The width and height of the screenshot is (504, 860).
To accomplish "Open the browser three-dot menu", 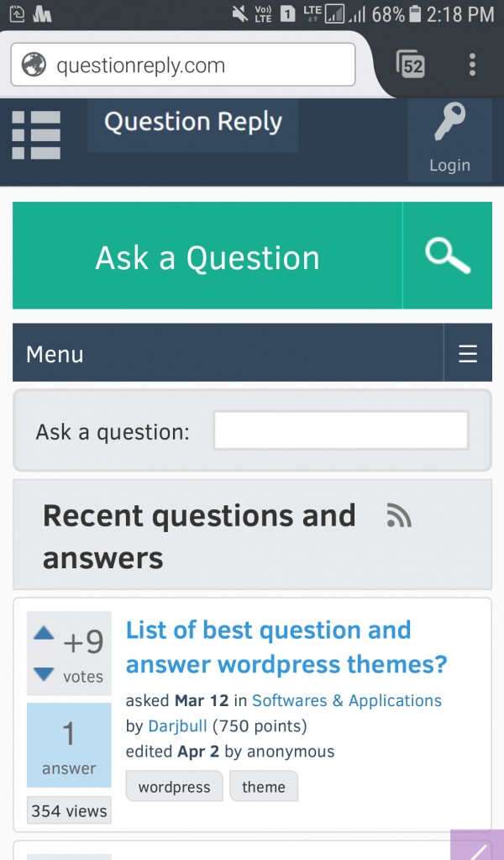I will pyautogui.click(x=472, y=65).
